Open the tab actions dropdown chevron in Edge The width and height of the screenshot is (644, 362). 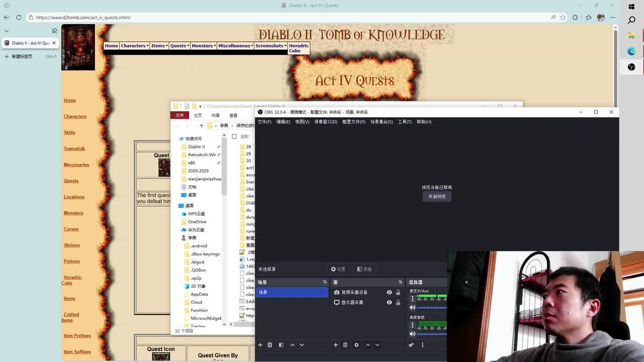coord(7,31)
